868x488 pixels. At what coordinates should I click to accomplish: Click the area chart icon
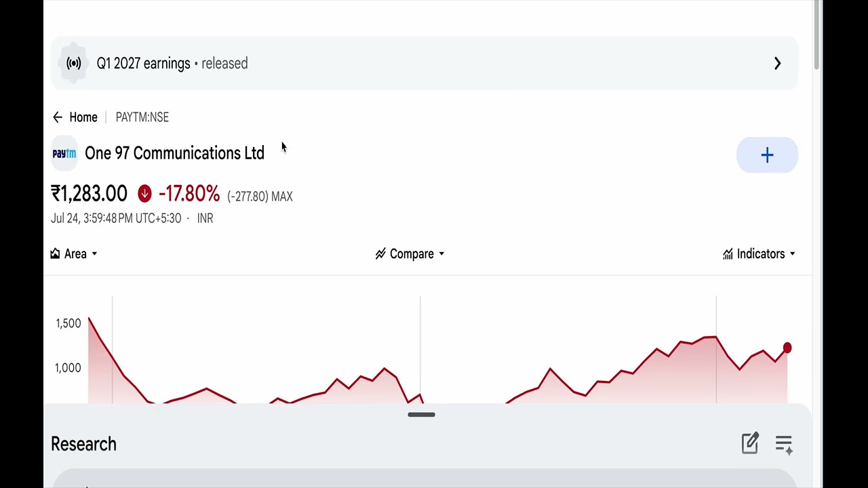pos(55,253)
